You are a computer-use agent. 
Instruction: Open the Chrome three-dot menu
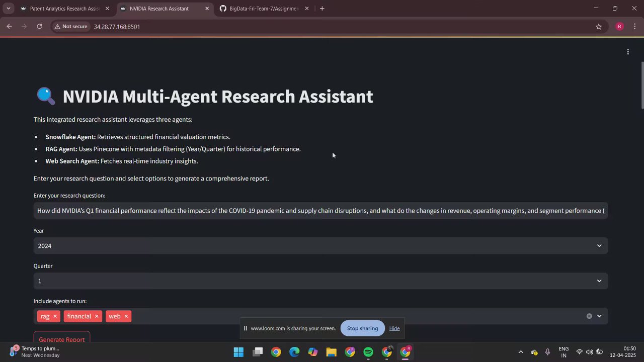coord(635,27)
